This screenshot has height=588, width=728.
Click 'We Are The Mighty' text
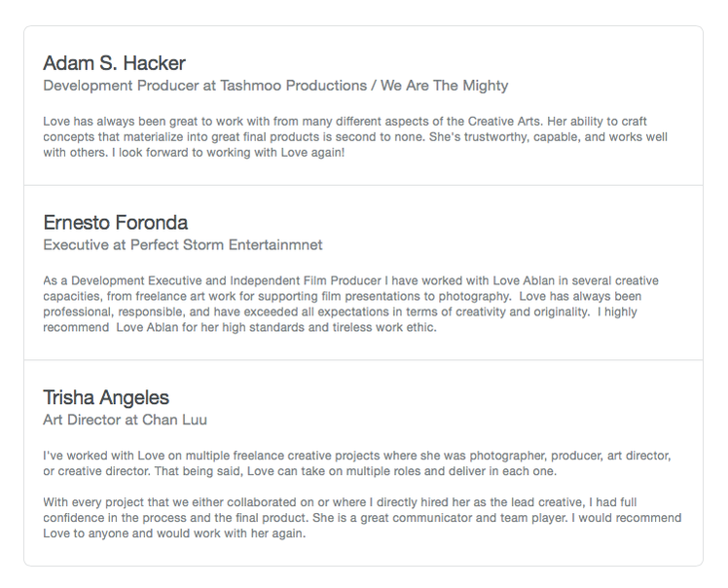(445, 86)
